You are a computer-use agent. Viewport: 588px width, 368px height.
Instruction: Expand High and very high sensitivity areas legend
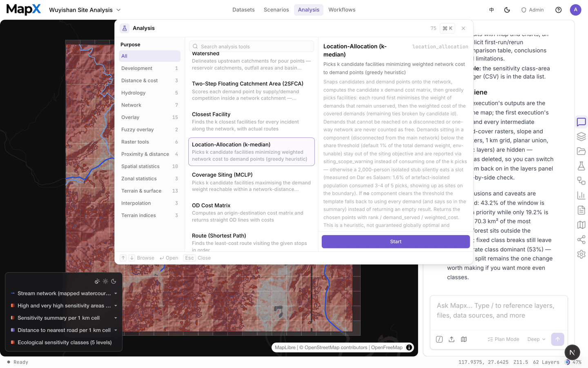point(116,306)
